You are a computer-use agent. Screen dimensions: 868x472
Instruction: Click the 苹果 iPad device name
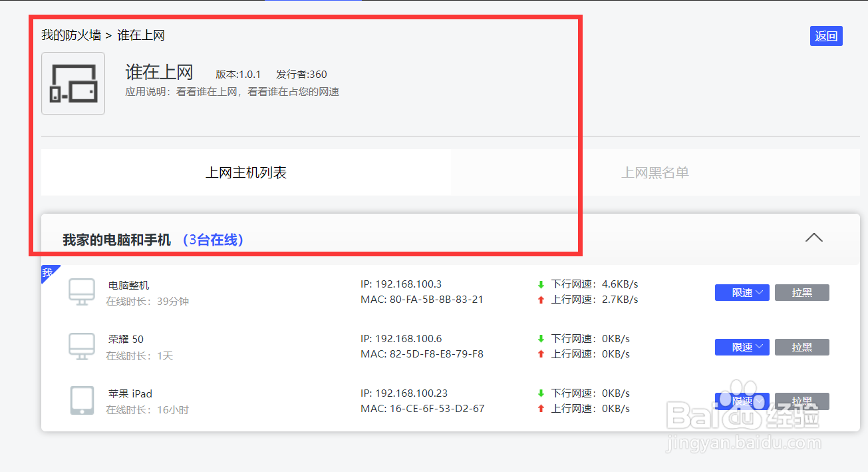point(130,393)
